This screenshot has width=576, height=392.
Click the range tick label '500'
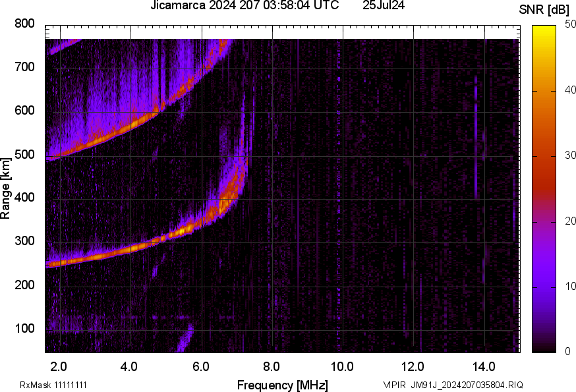coord(24,154)
